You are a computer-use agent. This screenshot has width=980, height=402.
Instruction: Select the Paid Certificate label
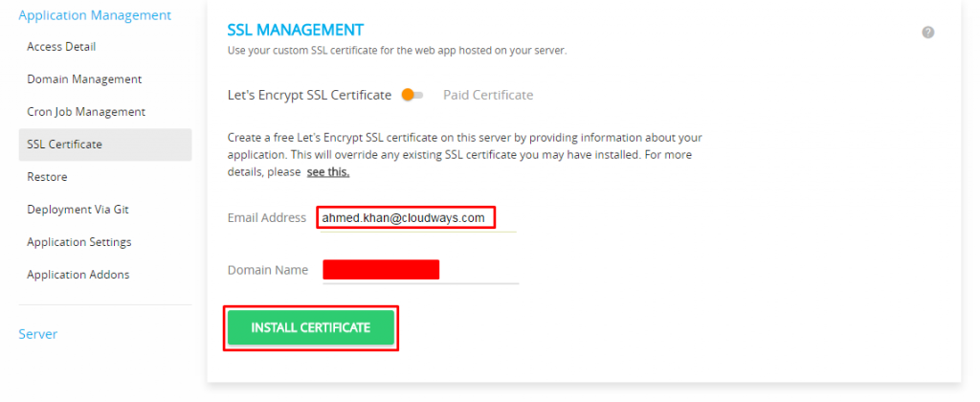(x=488, y=95)
